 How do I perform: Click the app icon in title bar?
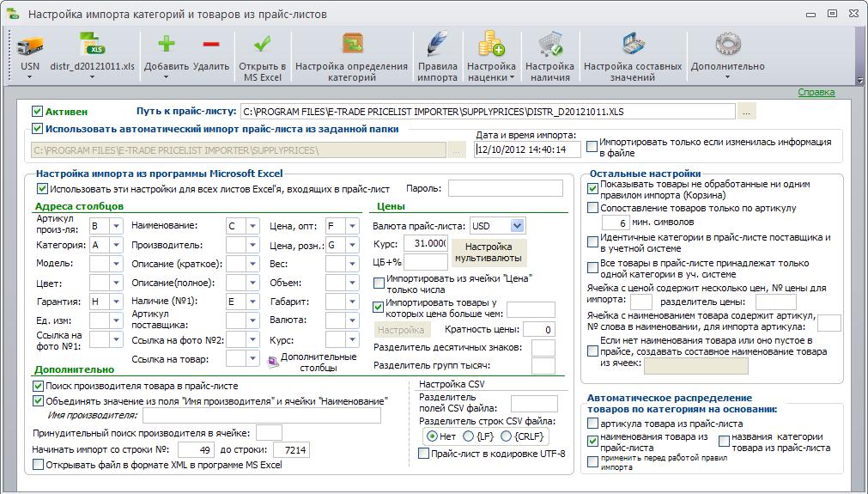[x=12, y=13]
